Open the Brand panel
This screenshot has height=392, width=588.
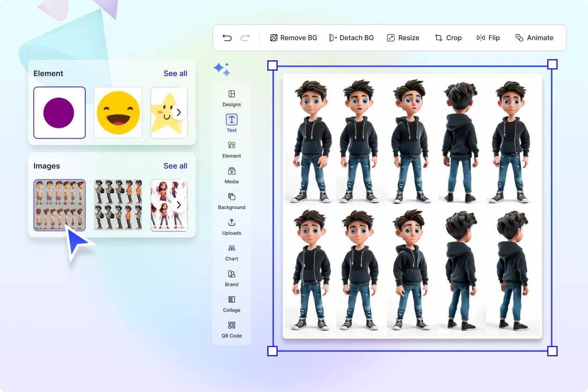pos(231,278)
